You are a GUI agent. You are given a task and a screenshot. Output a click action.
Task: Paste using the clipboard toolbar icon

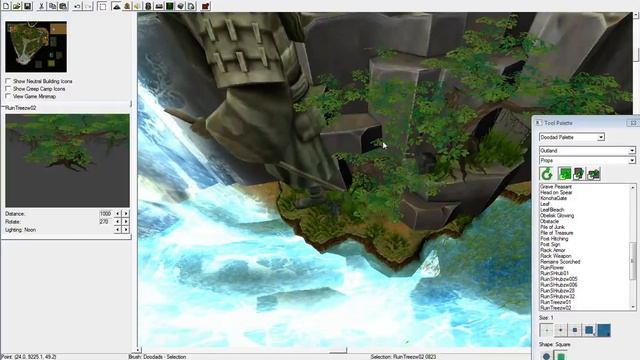(63, 6)
